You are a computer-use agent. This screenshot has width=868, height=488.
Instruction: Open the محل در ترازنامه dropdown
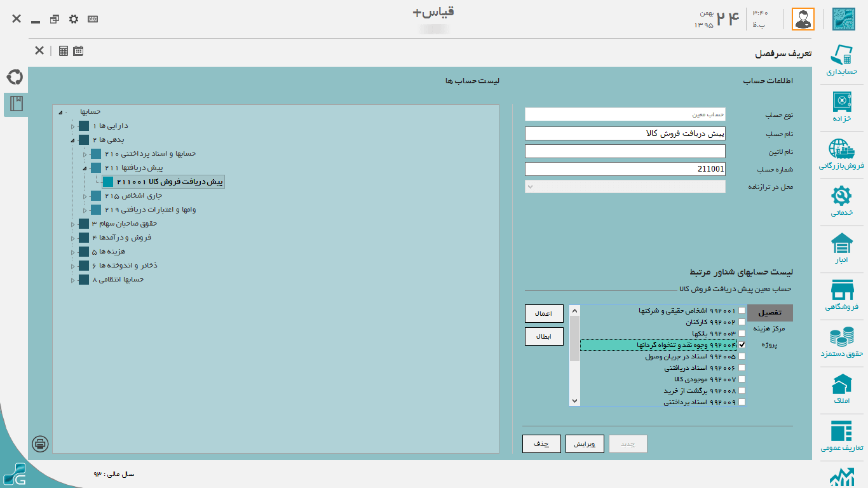[625, 187]
